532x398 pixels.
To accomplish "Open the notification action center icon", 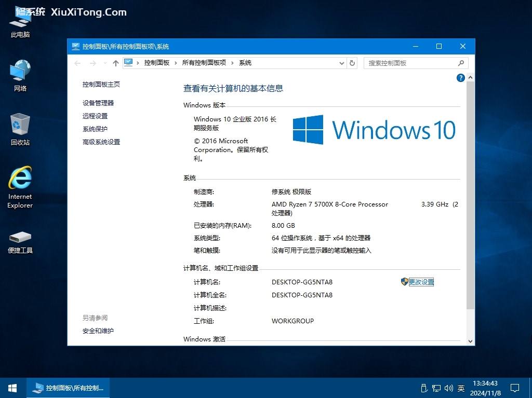I will click(x=515, y=388).
